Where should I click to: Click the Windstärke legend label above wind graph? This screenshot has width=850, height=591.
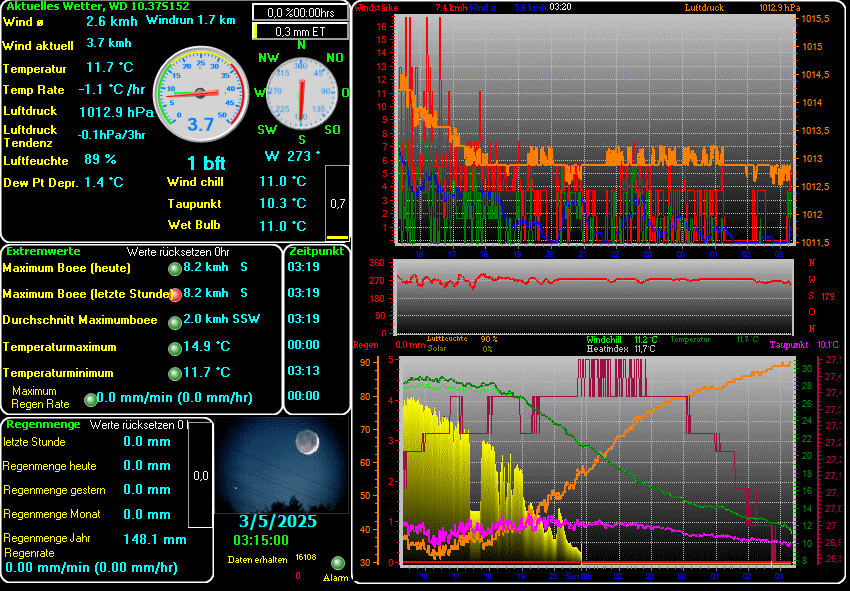click(376, 8)
